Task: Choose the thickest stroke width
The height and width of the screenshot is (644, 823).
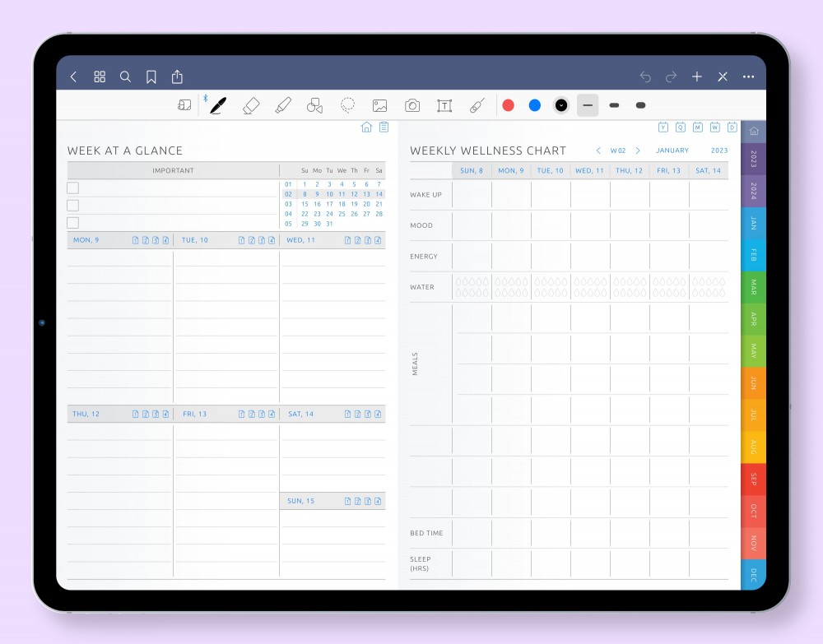Action: click(x=640, y=105)
